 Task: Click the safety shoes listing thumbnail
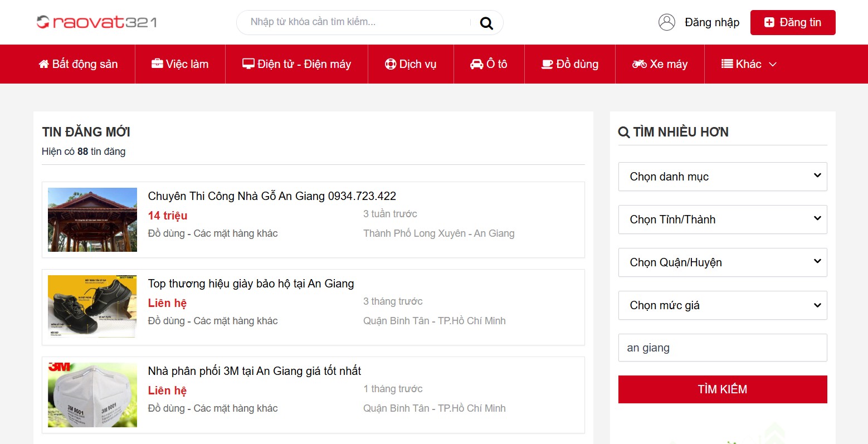coord(92,307)
